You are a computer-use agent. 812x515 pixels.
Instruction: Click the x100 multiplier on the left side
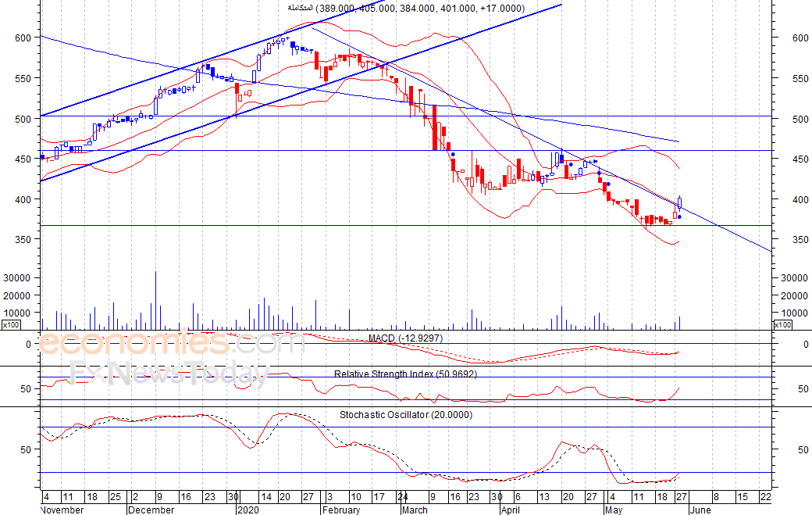click(x=11, y=325)
